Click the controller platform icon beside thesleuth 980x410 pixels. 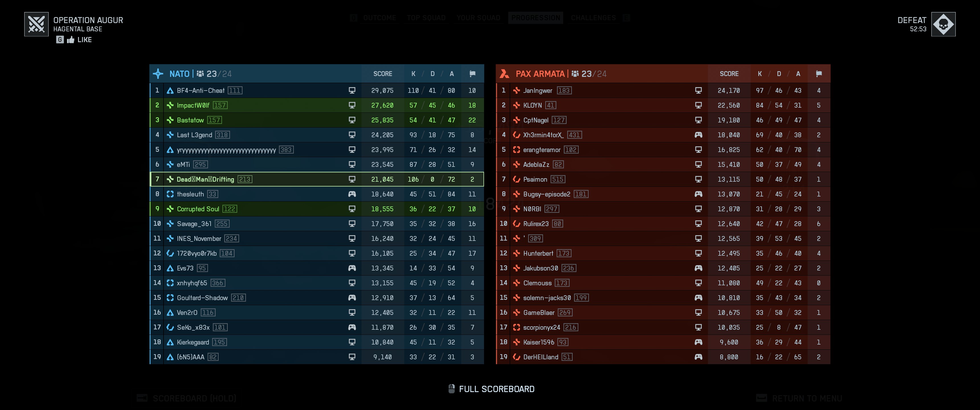(352, 194)
